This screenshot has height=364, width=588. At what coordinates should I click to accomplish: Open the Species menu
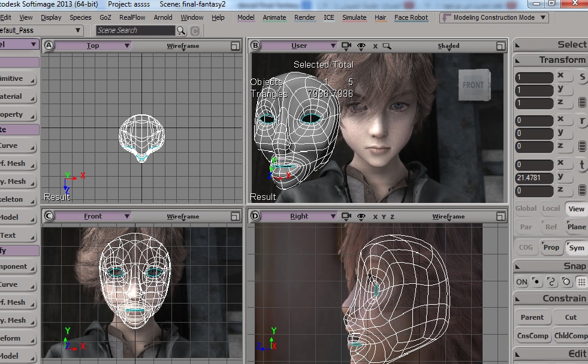click(80, 17)
